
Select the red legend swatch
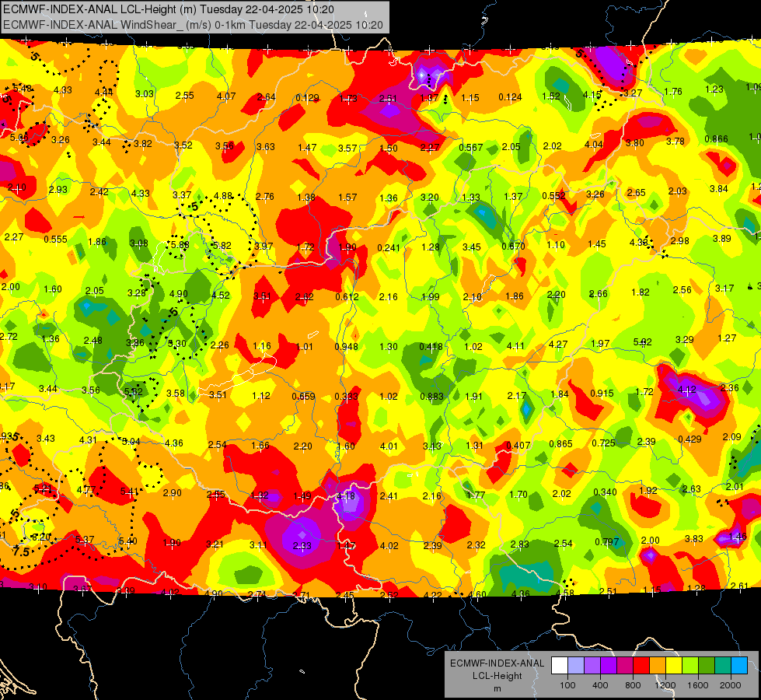coord(641,666)
